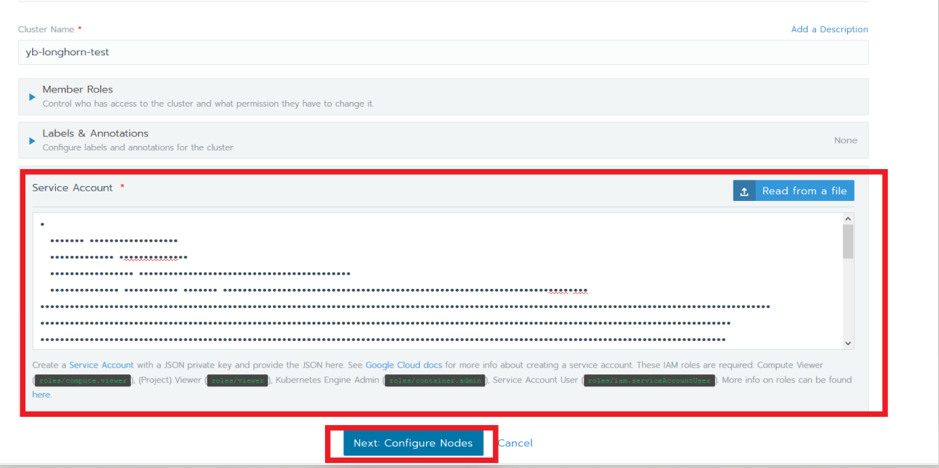Click the Service Account text area scrollbar thumb
This screenshot has width=939, height=468.
[x=848, y=242]
